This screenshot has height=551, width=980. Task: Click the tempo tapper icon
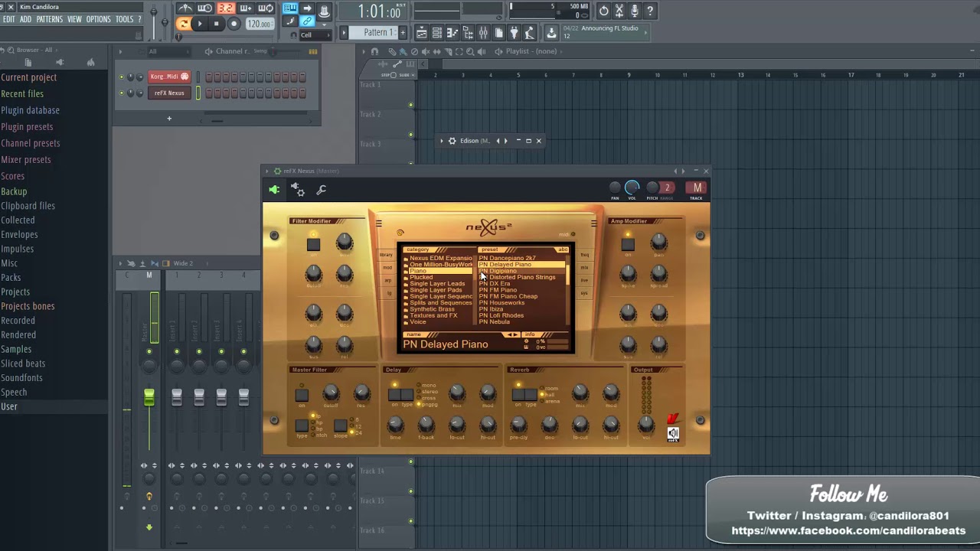click(529, 32)
